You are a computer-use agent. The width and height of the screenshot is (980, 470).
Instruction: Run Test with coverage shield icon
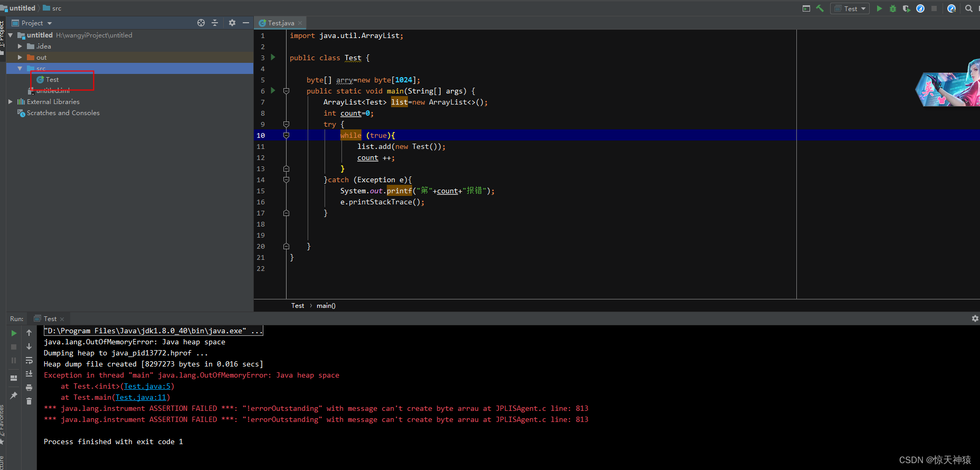[907, 8]
